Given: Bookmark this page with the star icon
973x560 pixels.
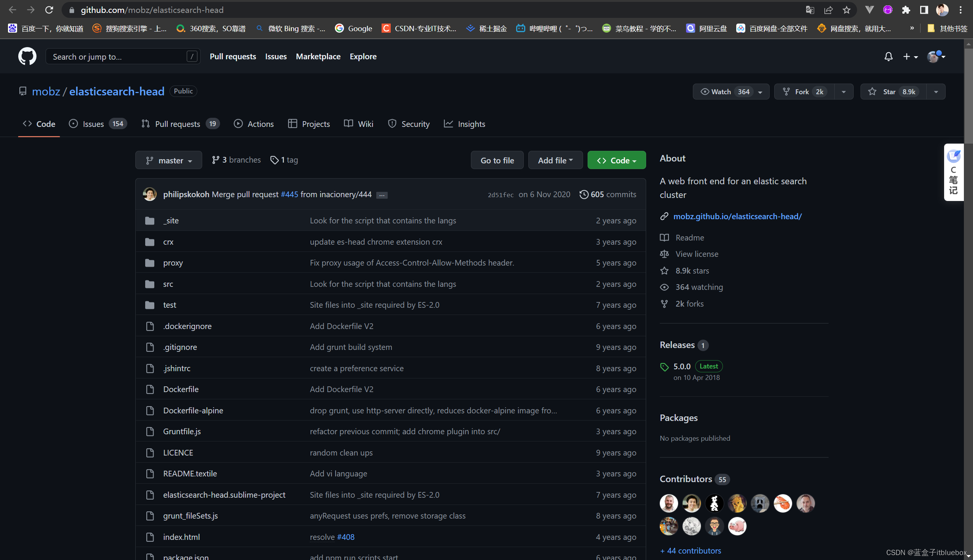Looking at the screenshot, I should point(846,10).
